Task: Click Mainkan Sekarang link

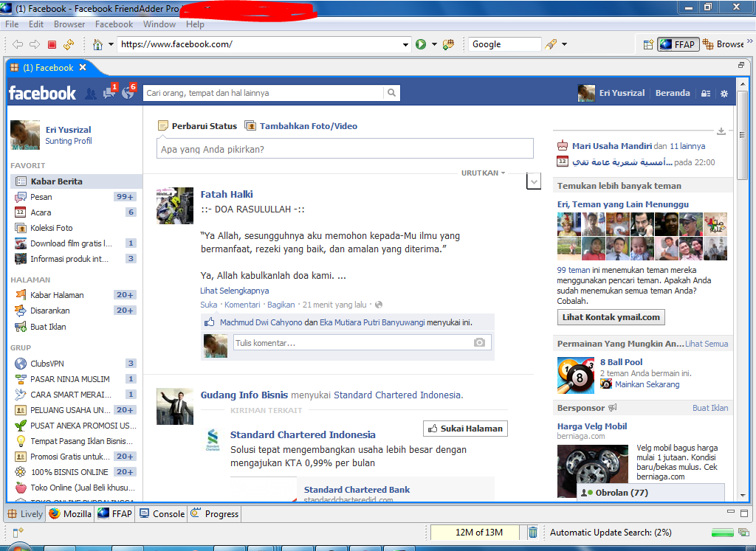Action: click(x=647, y=384)
